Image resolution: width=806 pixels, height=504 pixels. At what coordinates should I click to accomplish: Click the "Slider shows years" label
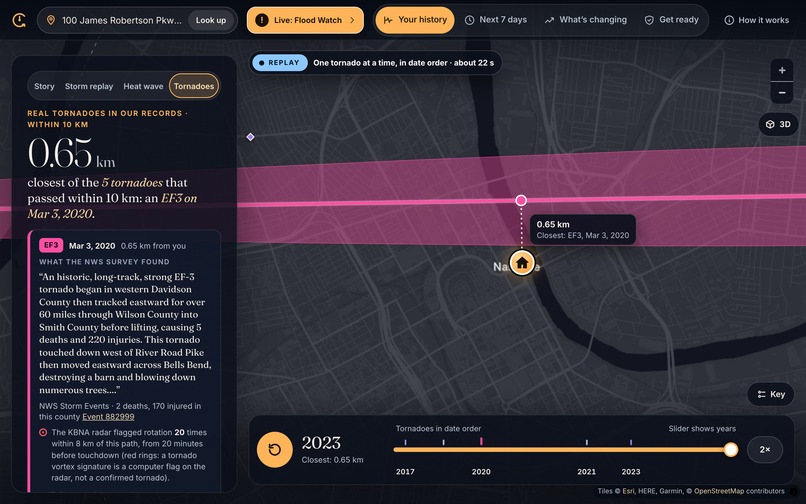702,428
